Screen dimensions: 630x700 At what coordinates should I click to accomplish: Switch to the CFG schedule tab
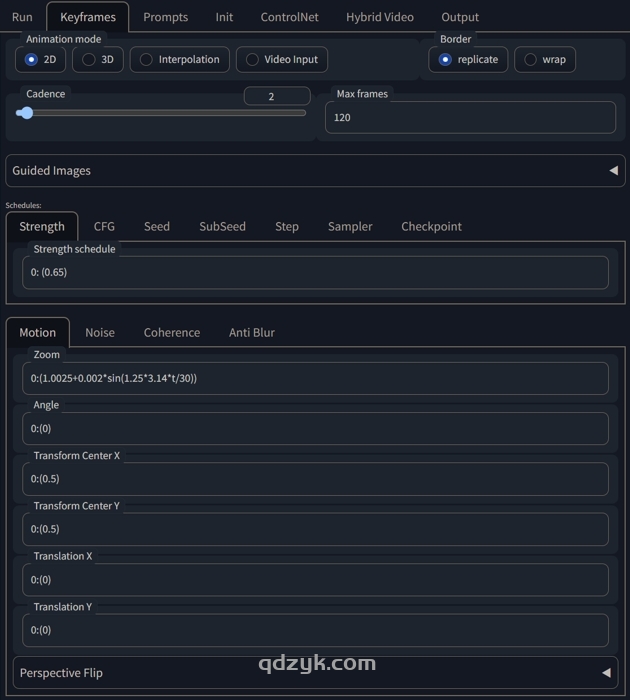pyautogui.click(x=104, y=227)
